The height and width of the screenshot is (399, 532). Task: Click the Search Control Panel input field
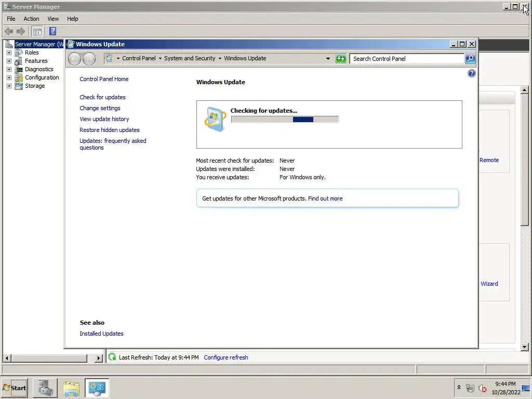tap(407, 59)
